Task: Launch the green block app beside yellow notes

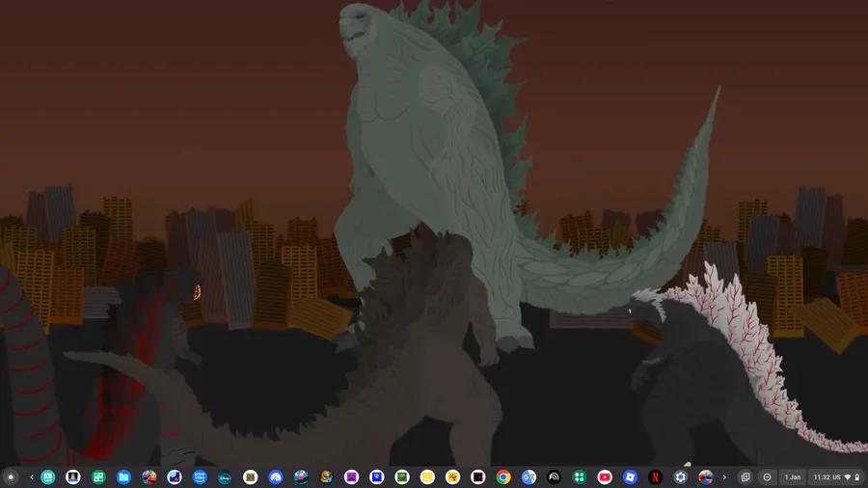Action: [402, 477]
